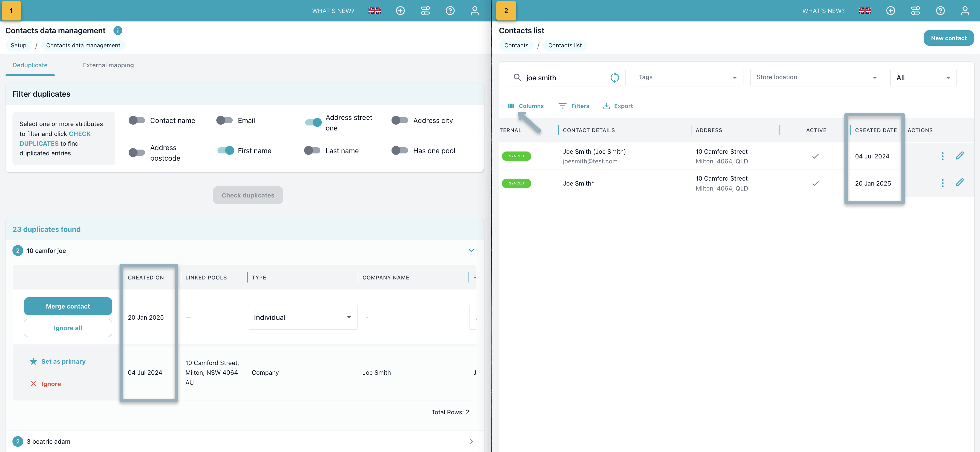Open the Individual type dropdown
Image resolution: width=980 pixels, height=452 pixels.
point(302,317)
